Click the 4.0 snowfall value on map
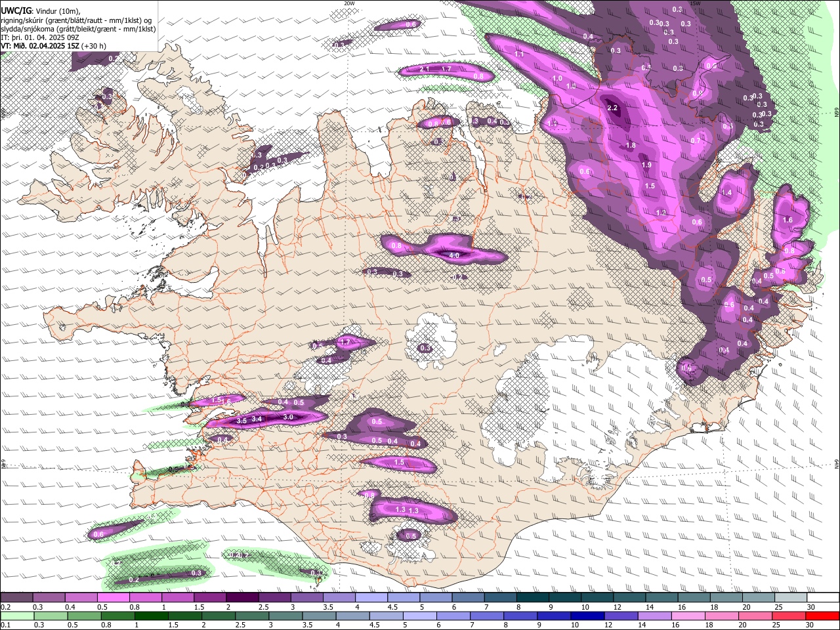This screenshot has height=630, width=840. click(x=454, y=255)
